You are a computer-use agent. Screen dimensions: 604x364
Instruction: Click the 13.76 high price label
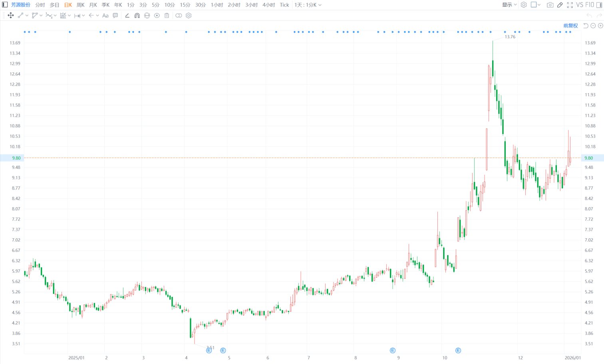(510, 37)
